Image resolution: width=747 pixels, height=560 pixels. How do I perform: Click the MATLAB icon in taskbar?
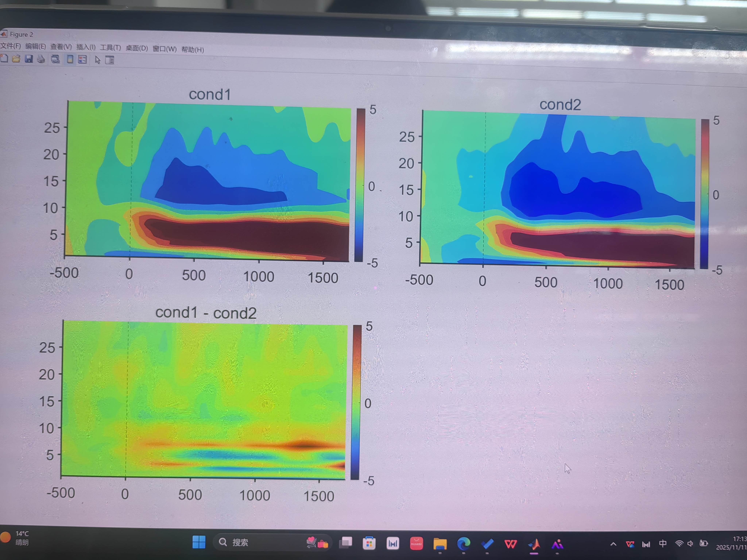point(534,544)
